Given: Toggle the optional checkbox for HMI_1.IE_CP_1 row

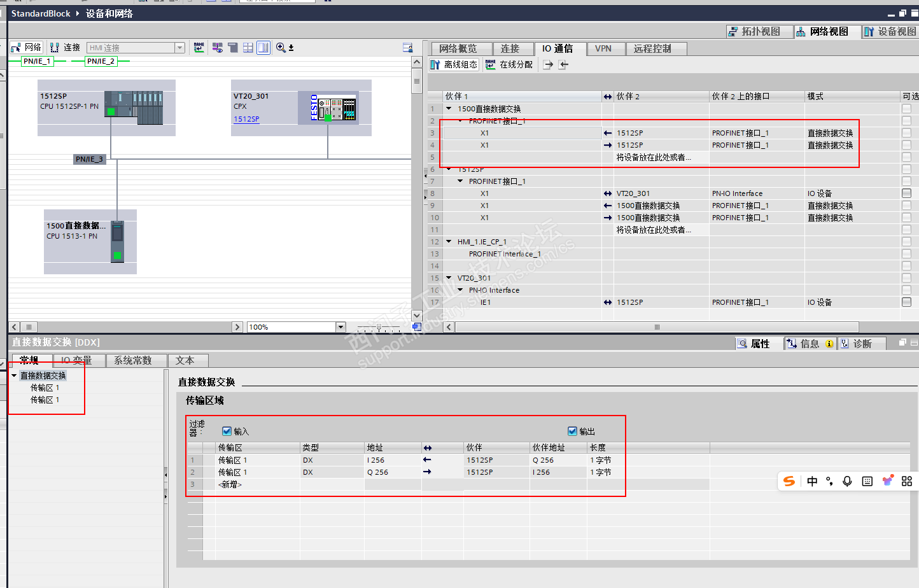Looking at the screenshot, I should 906,242.
